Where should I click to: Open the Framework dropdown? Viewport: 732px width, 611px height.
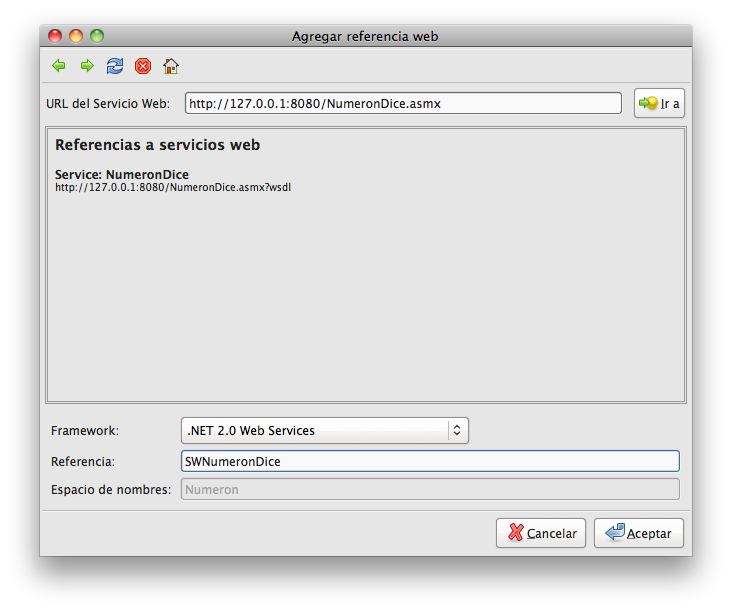pos(325,430)
